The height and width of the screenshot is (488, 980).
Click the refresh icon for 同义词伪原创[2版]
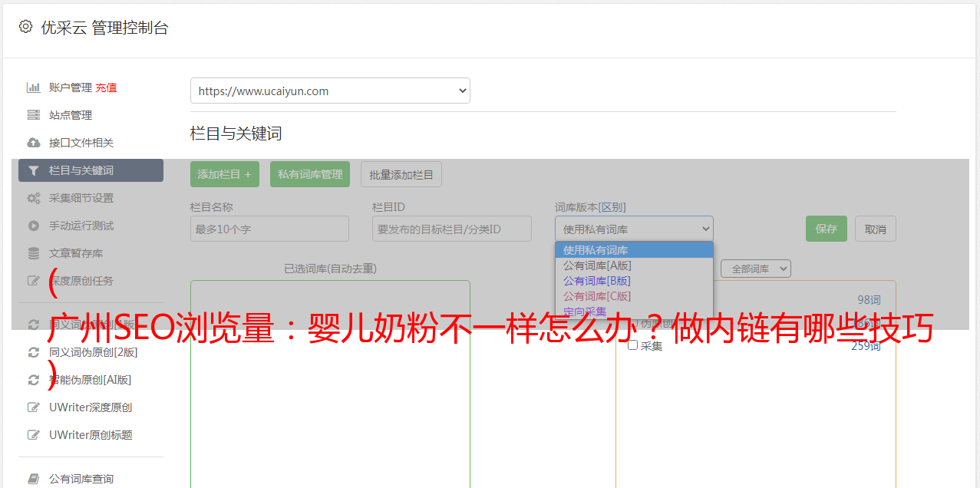click(x=34, y=352)
